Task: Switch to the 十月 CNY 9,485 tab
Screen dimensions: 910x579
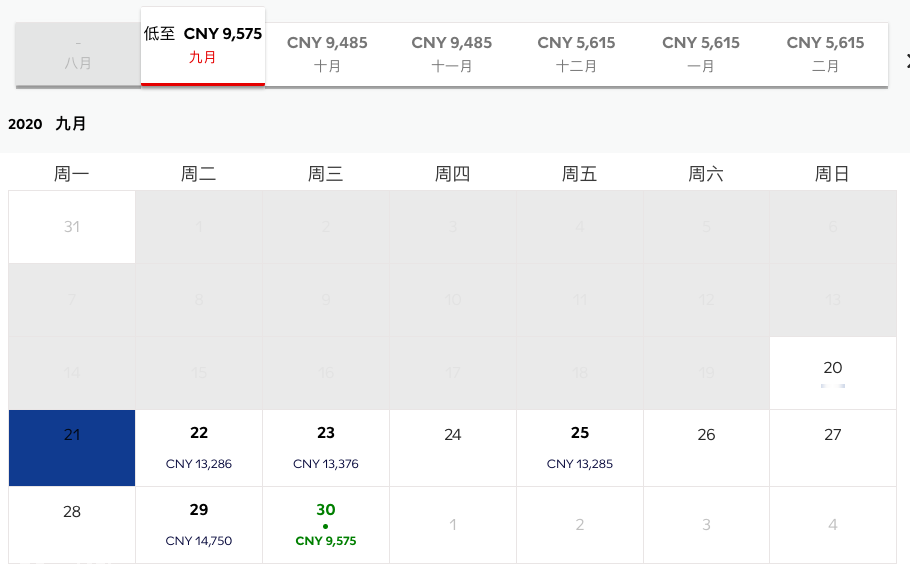Action: (x=327, y=55)
